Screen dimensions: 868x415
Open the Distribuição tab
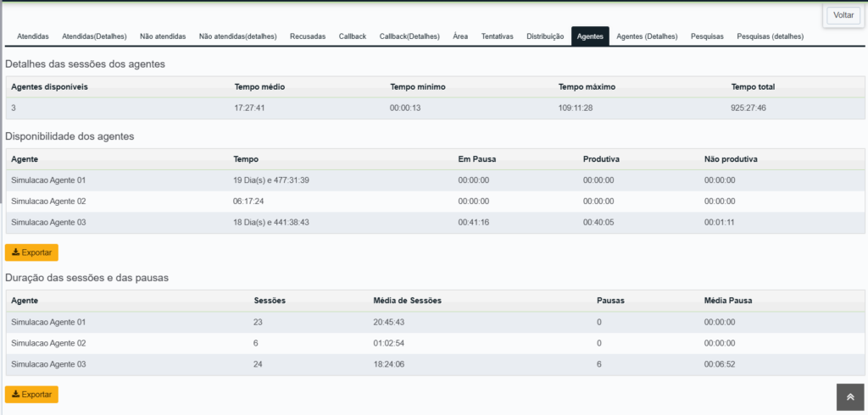coord(545,36)
